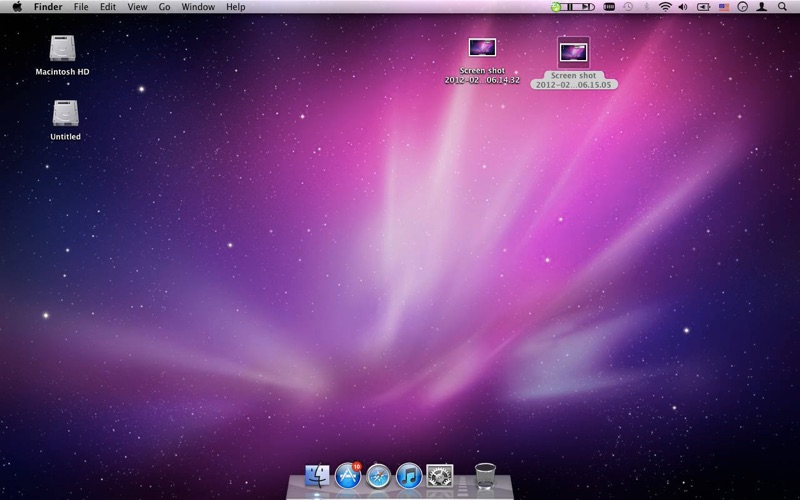The height and width of the screenshot is (500, 800).
Task: Open the Trash in the Dock
Action: coord(485,476)
